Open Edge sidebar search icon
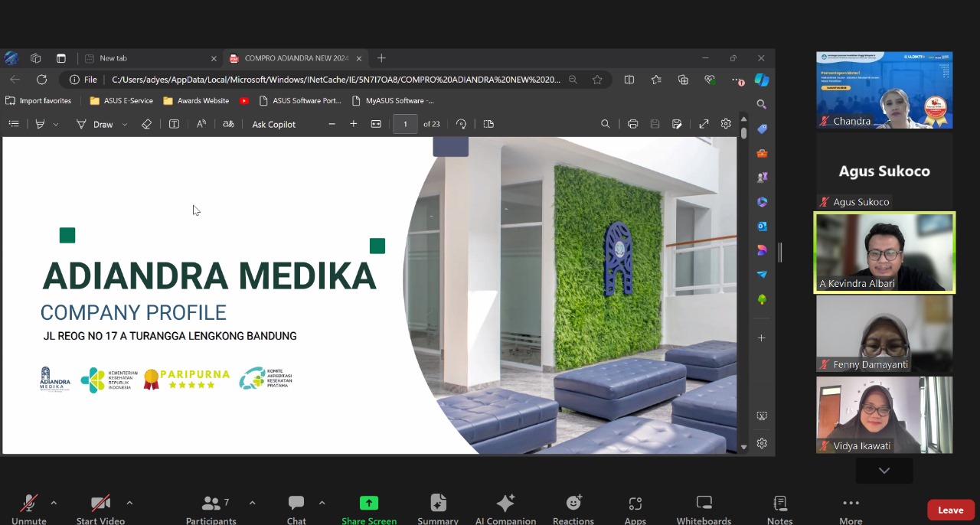 coord(762,104)
